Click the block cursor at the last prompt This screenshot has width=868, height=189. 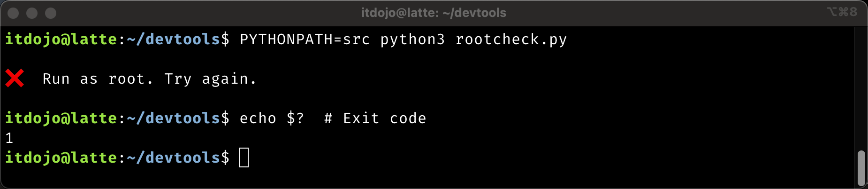(x=244, y=157)
